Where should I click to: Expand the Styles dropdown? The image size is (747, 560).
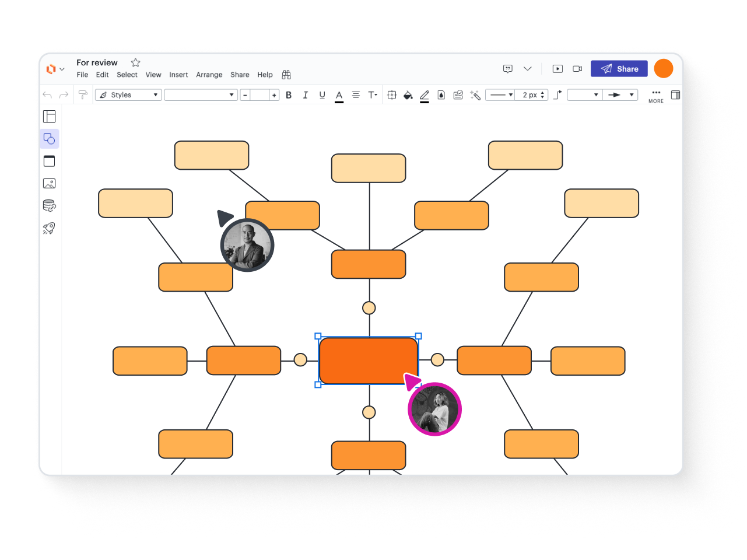tap(128, 95)
